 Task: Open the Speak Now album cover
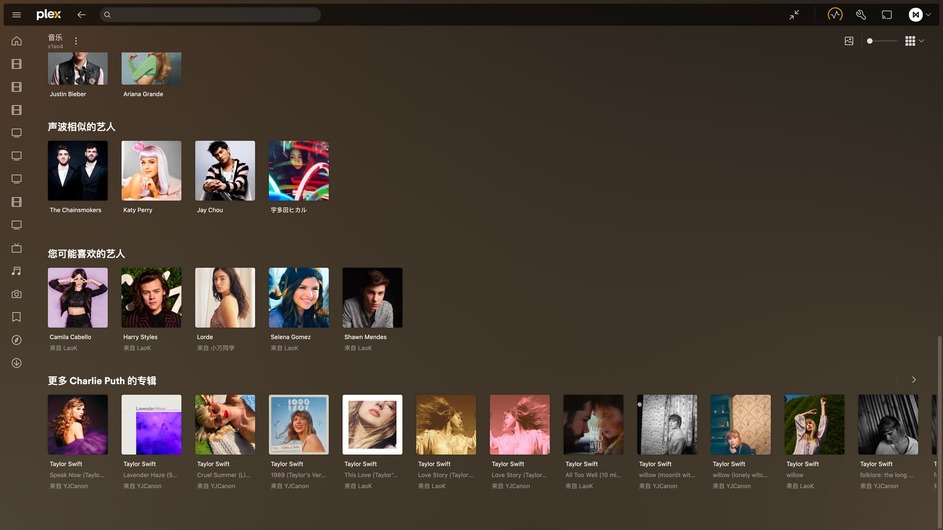point(78,424)
